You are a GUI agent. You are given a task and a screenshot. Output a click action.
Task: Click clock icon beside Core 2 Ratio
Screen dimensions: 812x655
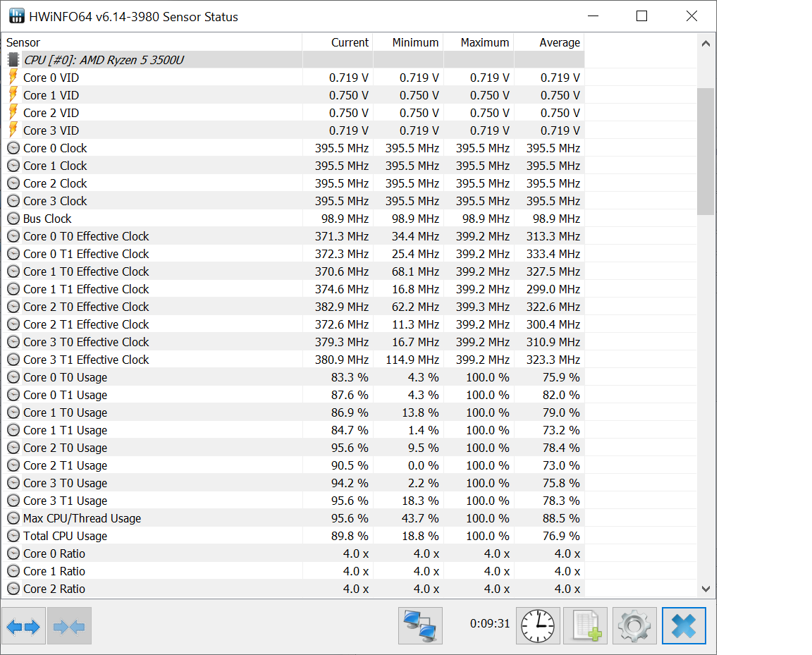[13, 589]
